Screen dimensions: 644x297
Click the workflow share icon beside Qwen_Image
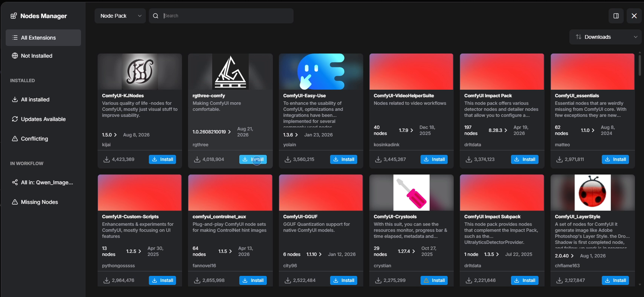click(15, 183)
